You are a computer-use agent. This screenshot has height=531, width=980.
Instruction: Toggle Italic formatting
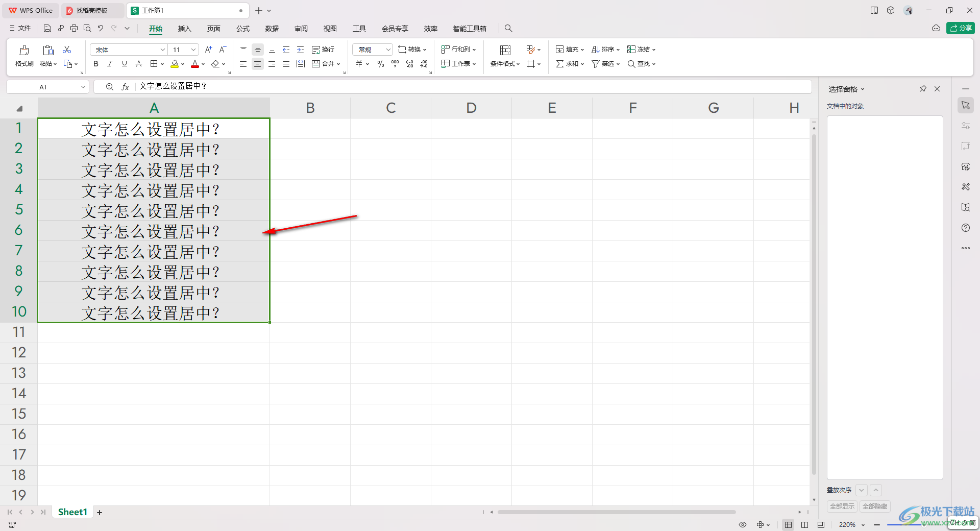[x=110, y=64]
